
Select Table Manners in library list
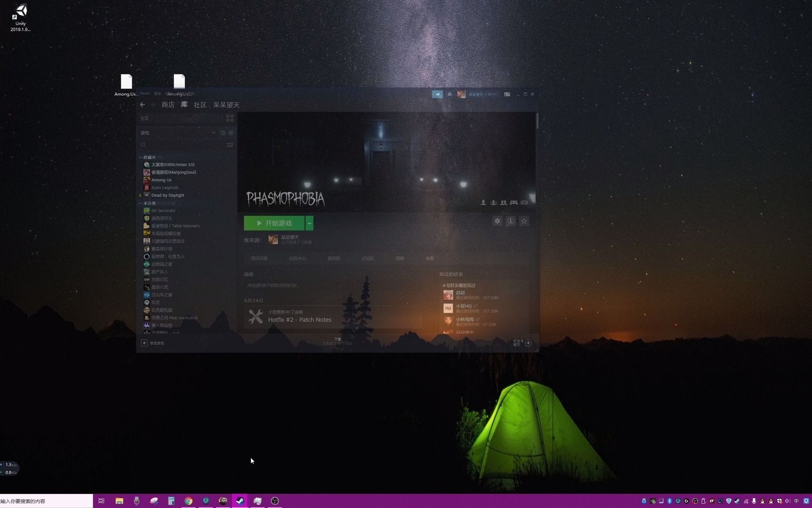tap(175, 226)
